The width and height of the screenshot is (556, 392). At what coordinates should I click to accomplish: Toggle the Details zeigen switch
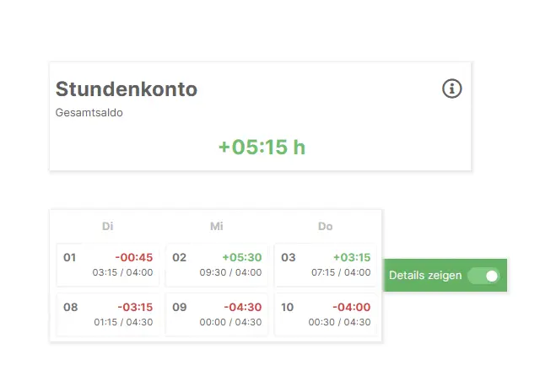click(484, 276)
